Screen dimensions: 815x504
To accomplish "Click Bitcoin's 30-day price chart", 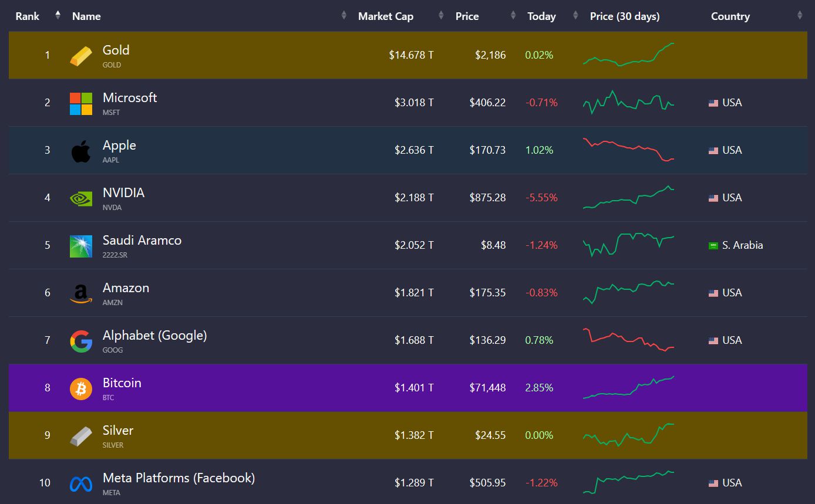I will click(628, 387).
